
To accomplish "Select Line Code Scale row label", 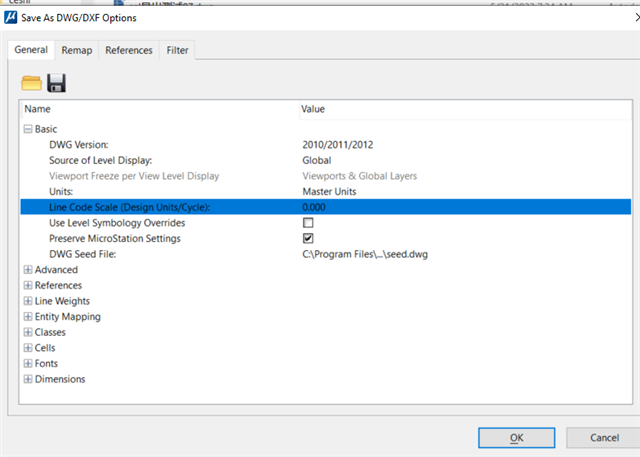I will 129,207.
